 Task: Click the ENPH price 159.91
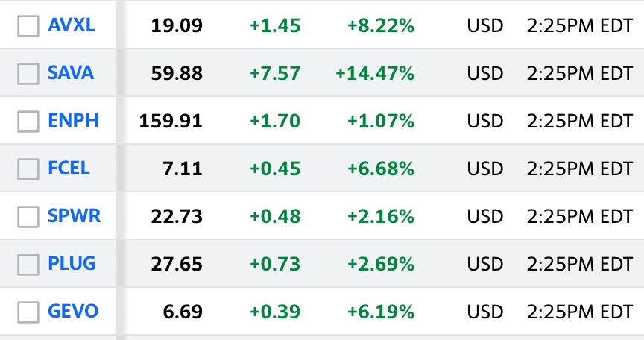click(x=171, y=121)
